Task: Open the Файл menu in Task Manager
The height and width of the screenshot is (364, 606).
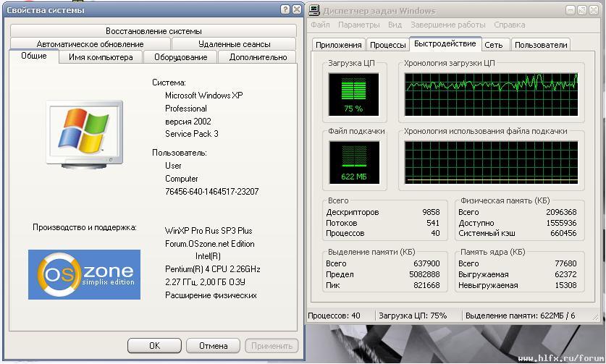Action: point(320,25)
